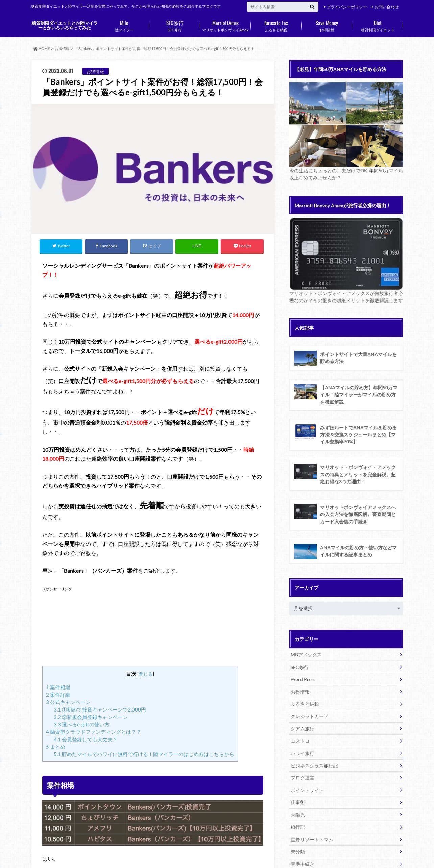Bookmark with Hatena B! button
This screenshot has width=434, height=868.
tap(151, 246)
